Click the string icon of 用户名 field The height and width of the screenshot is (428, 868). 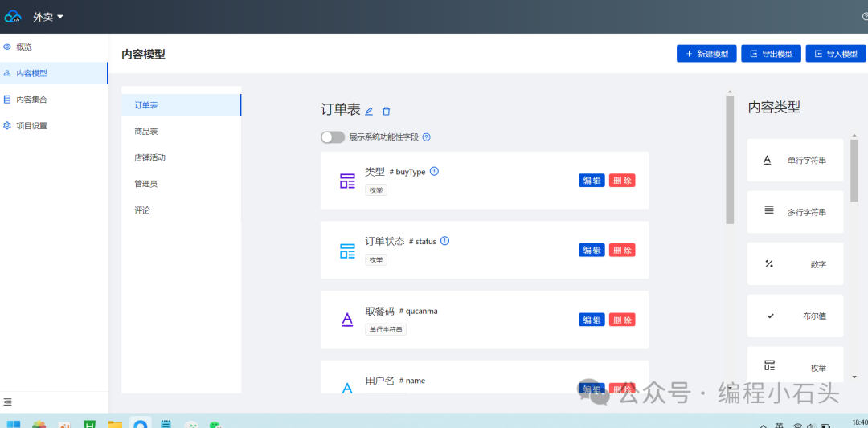click(347, 388)
